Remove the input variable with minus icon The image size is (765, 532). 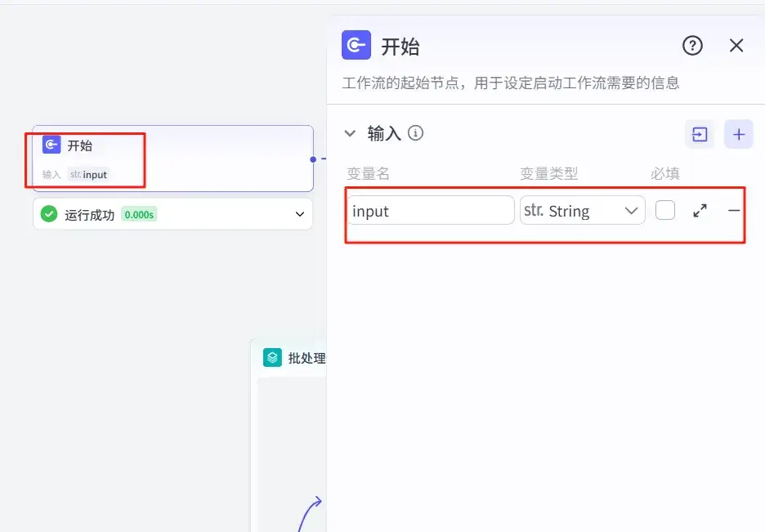click(x=734, y=211)
